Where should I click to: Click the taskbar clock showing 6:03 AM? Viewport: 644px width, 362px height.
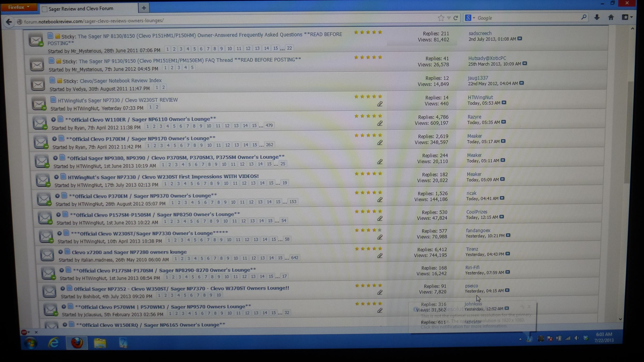604,337
